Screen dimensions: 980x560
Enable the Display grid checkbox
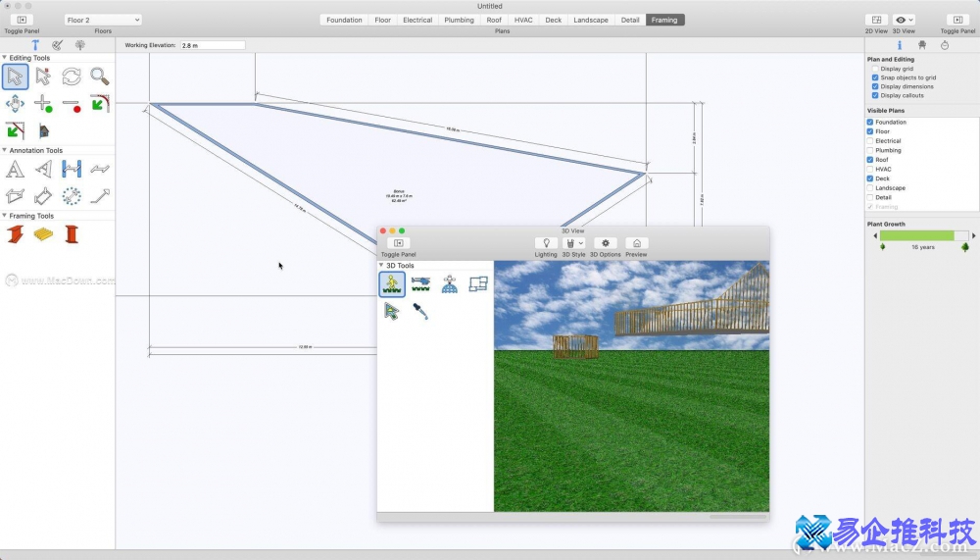875,69
